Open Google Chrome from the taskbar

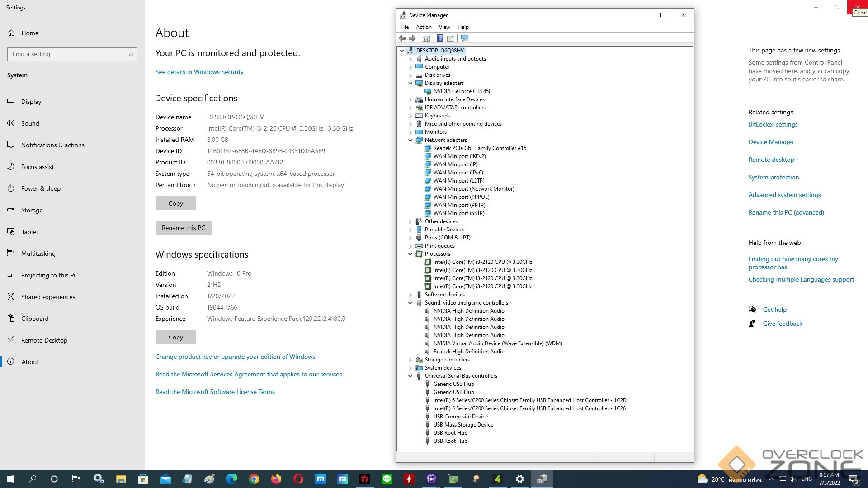coord(254,479)
